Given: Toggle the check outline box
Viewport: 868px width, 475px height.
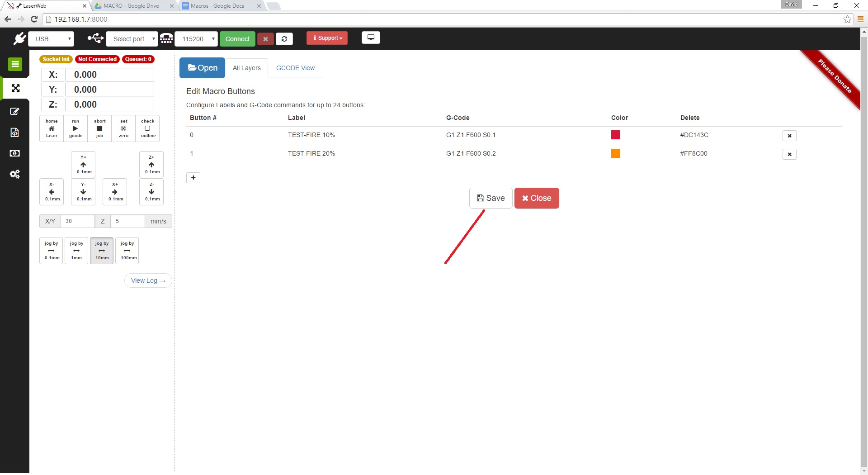Looking at the screenshot, I should click(x=148, y=128).
